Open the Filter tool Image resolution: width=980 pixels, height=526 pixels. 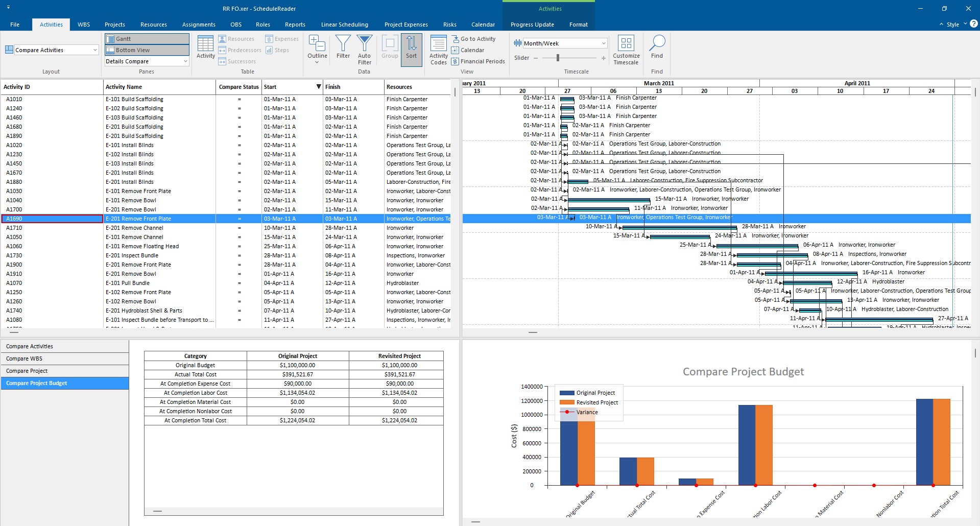click(343, 47)
